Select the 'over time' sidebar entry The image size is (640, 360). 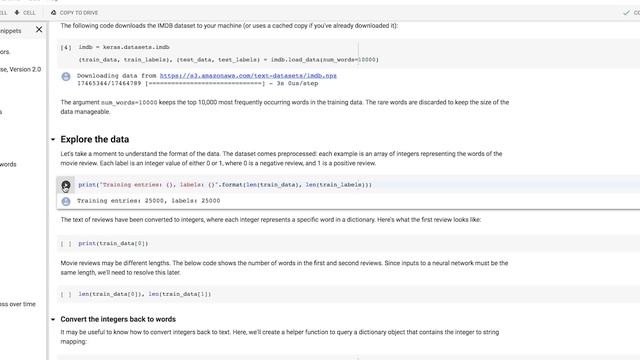[18, 304]
